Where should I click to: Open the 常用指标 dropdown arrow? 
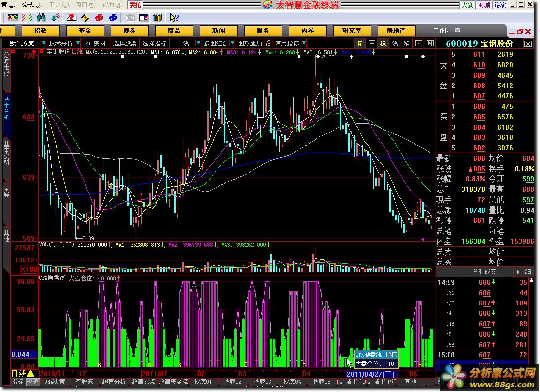[304, 44]
